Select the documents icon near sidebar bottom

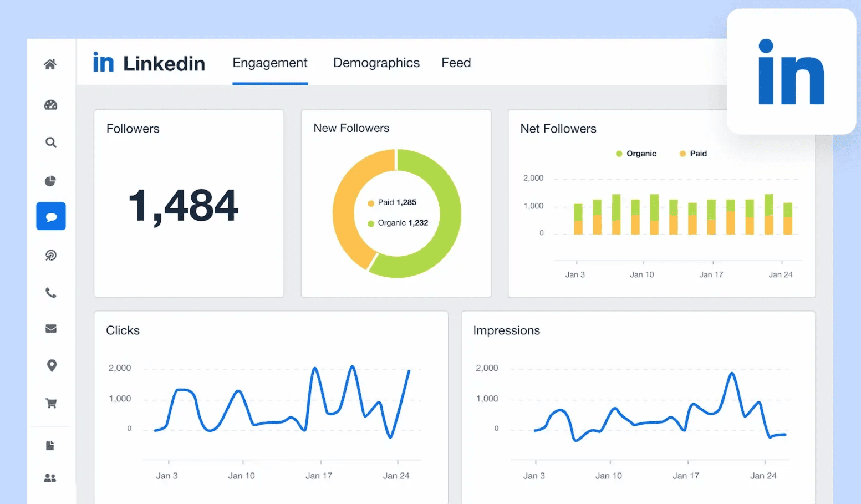50,445
